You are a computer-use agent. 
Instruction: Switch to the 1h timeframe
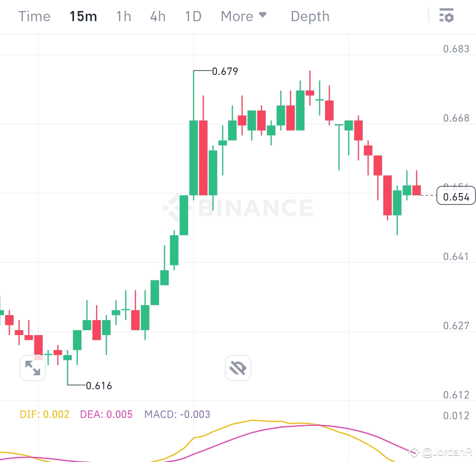click(123, 16)
